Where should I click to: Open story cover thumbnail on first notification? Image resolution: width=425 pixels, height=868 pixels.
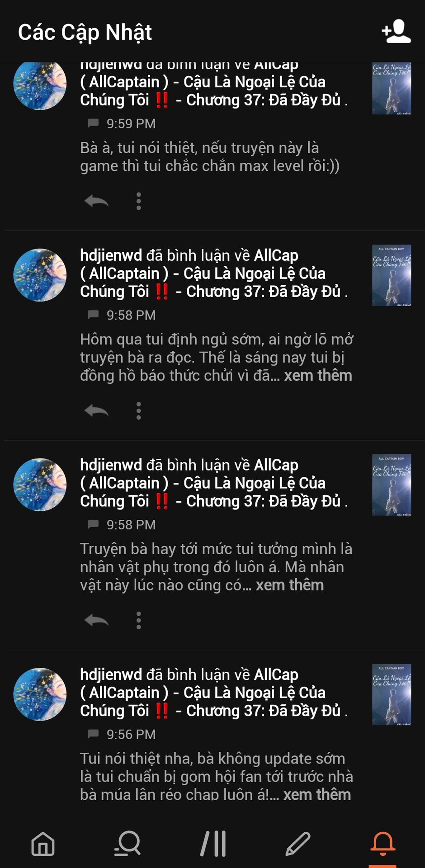pos(392,88)
